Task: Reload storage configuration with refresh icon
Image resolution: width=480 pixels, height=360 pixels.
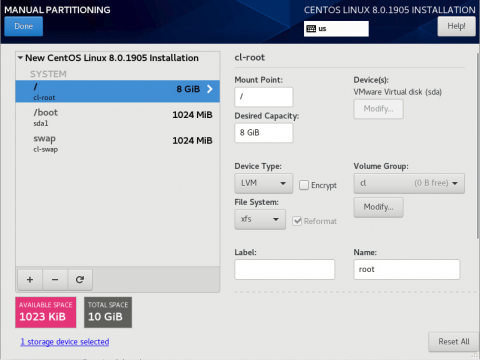Action: [x=80, y=280]
